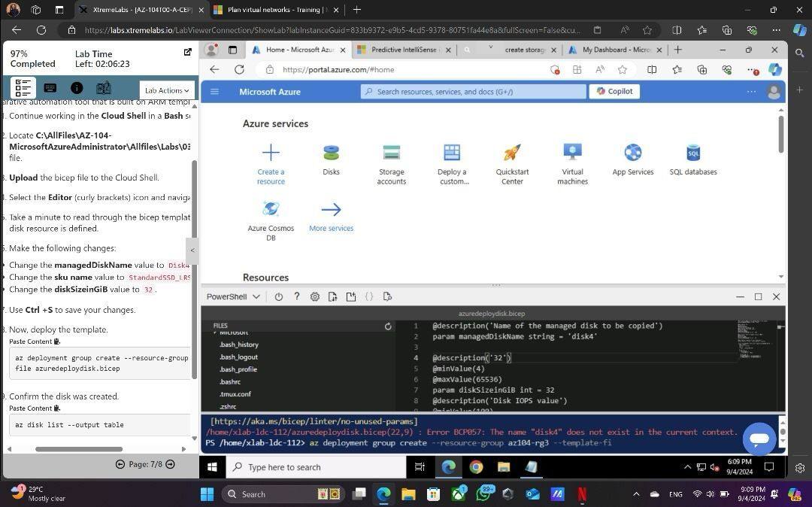Open the Create a resource icon
This screenshot has width=812, height=507.
(271, 153)
